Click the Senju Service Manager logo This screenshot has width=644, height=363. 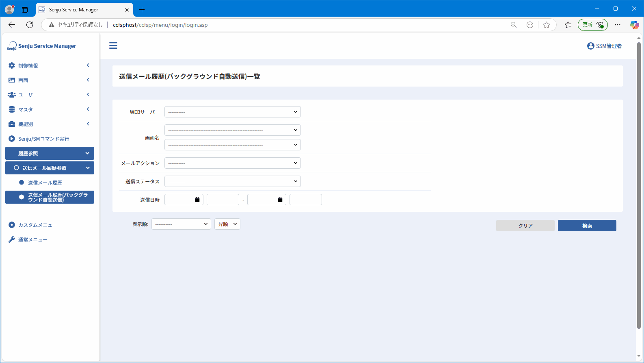click(x=41, y=46)
